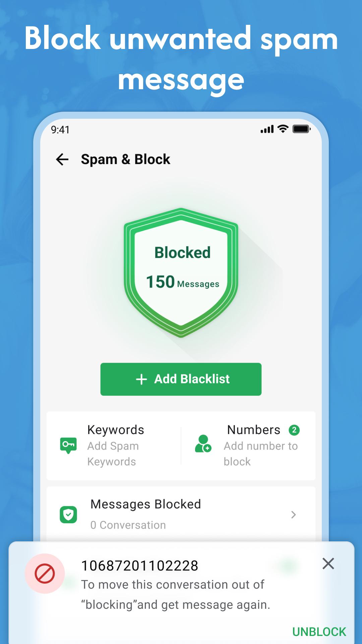Screen dimensions: 362x644
Task: Click the plus icon on Add Blacklist
Action: 141,379
